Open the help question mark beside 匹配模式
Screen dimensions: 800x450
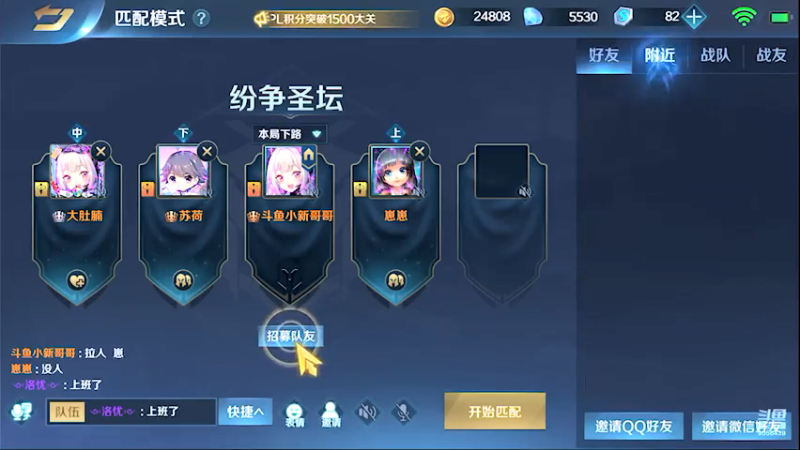point(201,19)
